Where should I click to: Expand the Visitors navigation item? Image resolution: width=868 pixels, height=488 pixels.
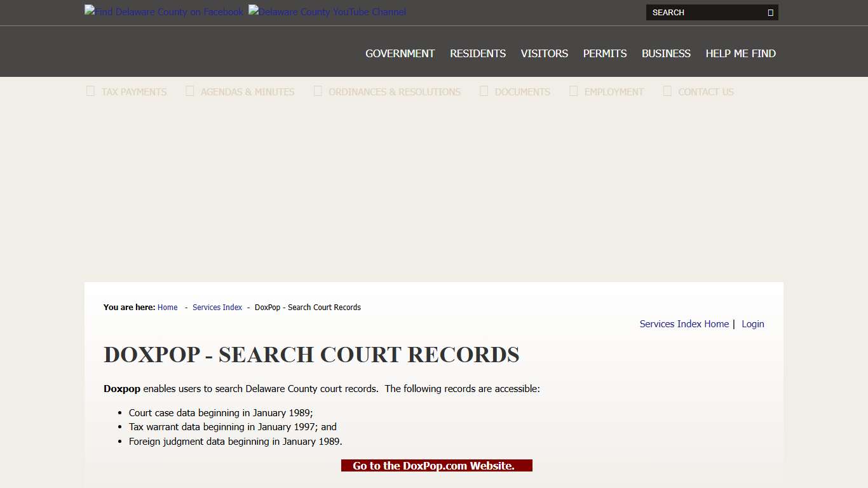(544, 53)
